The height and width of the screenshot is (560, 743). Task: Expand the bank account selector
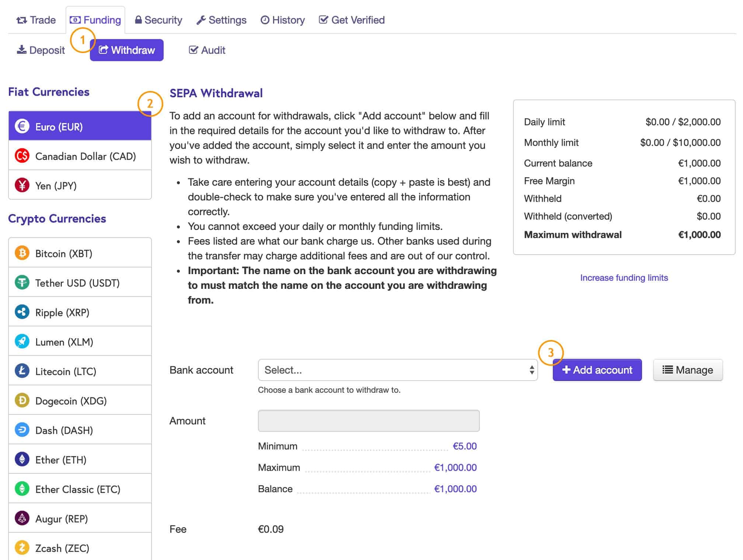click(x=398, y=370)
